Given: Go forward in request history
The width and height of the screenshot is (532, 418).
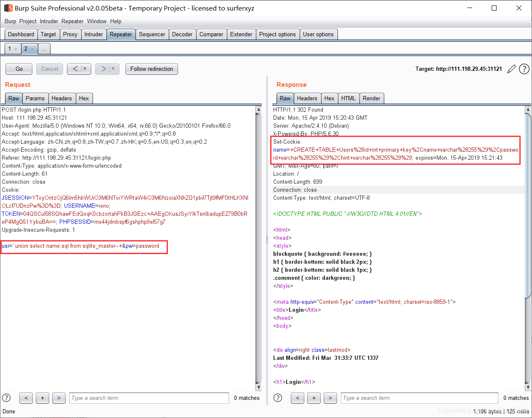Looking at the screenshot, I should click(x=104, y=69).
